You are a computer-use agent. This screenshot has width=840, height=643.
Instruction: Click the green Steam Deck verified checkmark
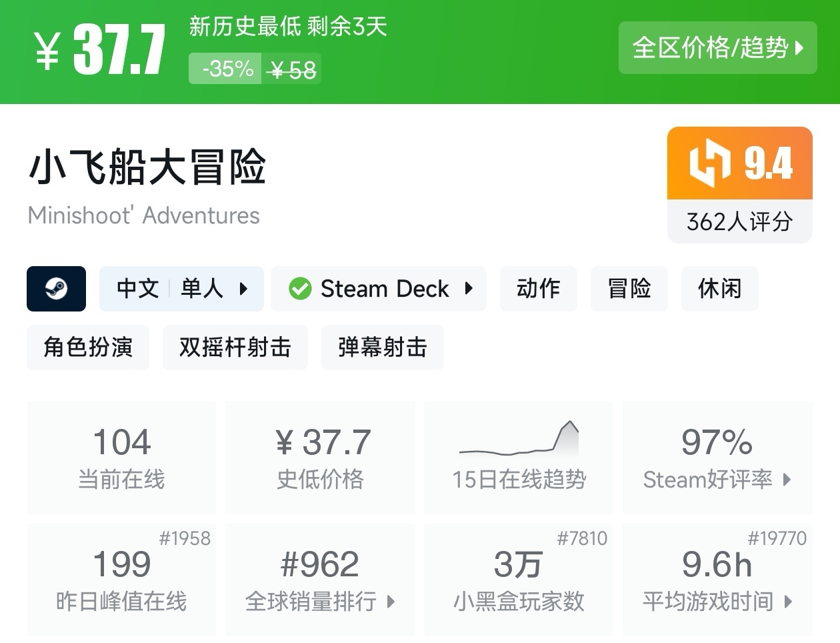[x=300, y=289]
